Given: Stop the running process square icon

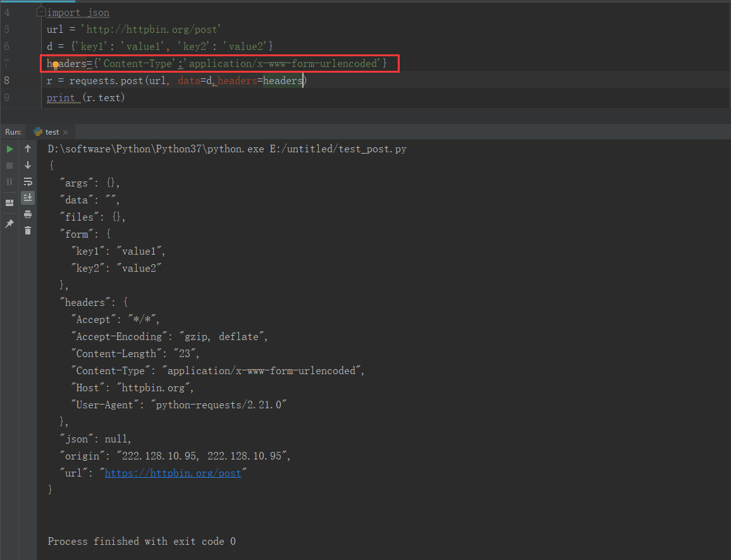Looking at the screenshot, I should [9, 166].
